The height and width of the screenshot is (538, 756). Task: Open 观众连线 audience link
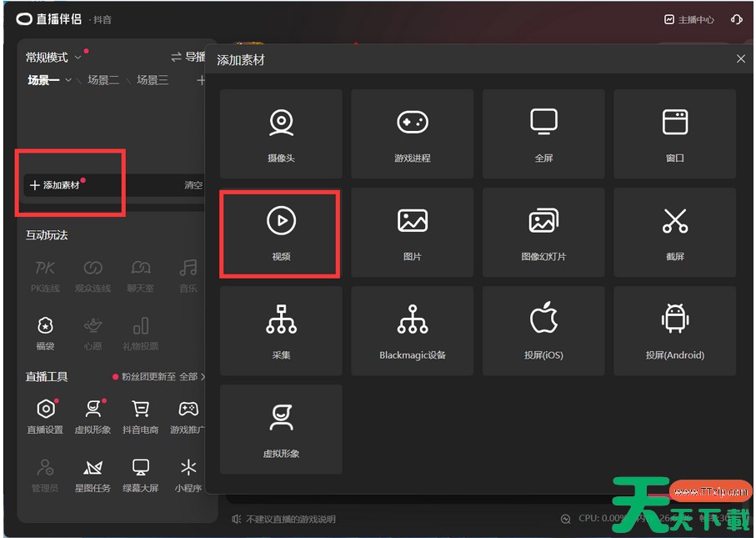tap(93, 276)
